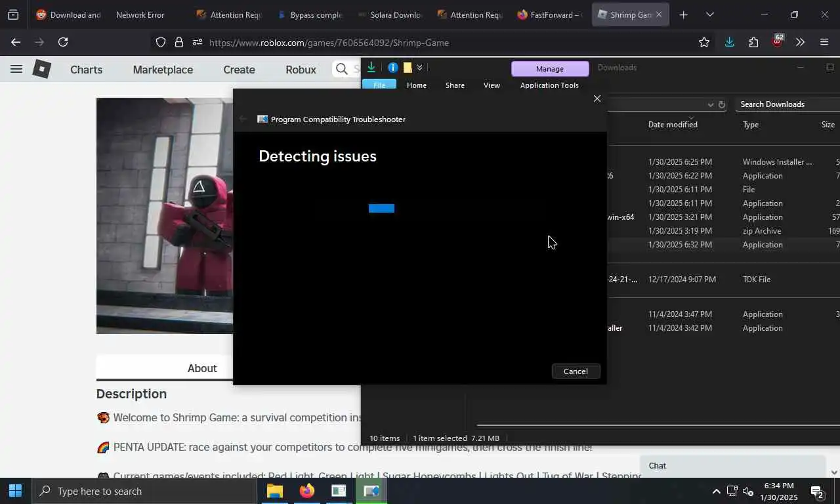
Task: Open the Manage ribbon tab in Explorer
Action: coord(550,69)
